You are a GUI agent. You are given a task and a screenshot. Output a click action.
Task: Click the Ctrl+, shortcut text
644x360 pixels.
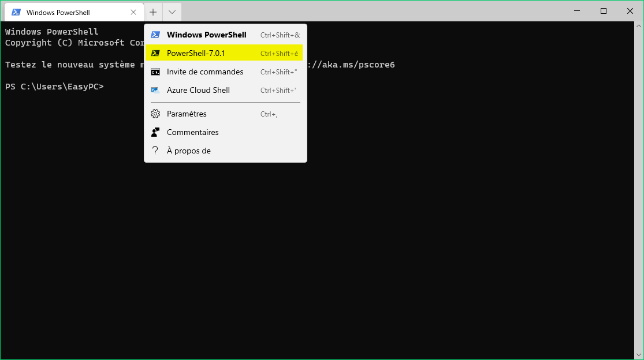(x=269, y=114)
